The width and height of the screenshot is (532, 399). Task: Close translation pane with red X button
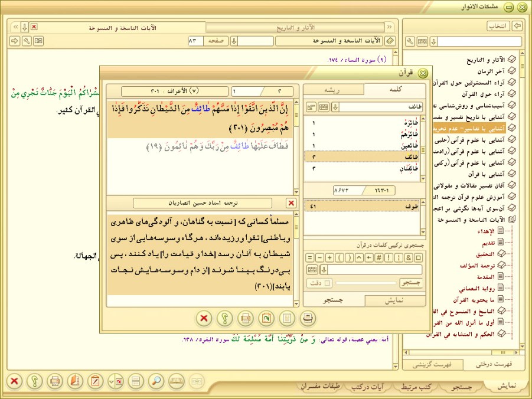pyautogui.click(x=291, y=203)
